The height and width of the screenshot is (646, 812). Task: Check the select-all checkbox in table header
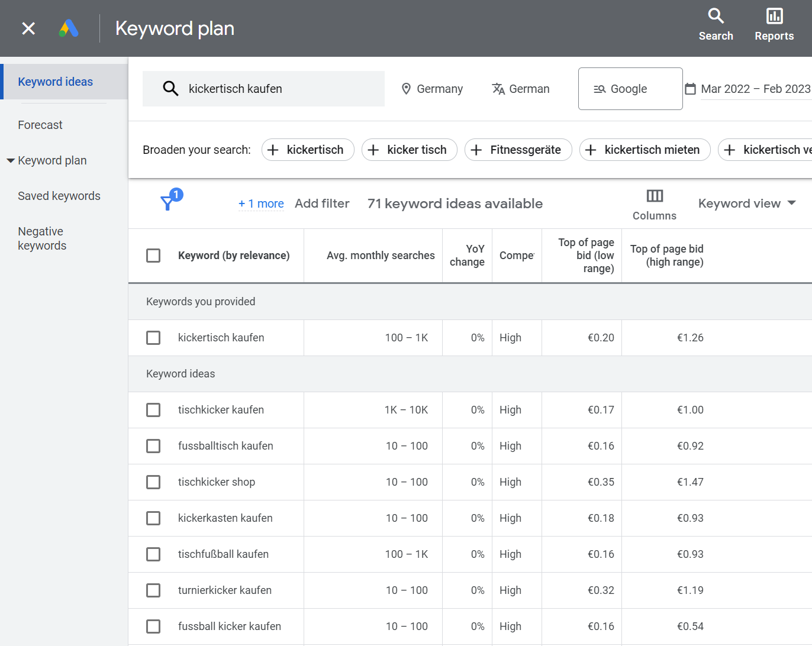[153, 256]
